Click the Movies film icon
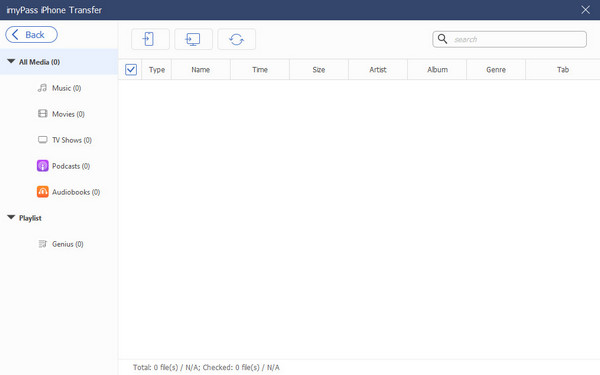The width and height of the screenshot is (600, 375). (42, 114)
